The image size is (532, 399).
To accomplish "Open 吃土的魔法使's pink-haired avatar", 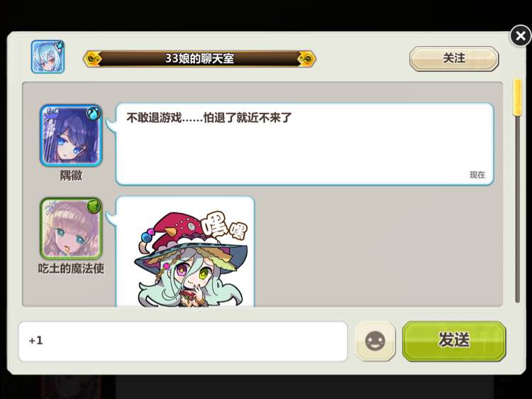I will [x=71, y=229].
